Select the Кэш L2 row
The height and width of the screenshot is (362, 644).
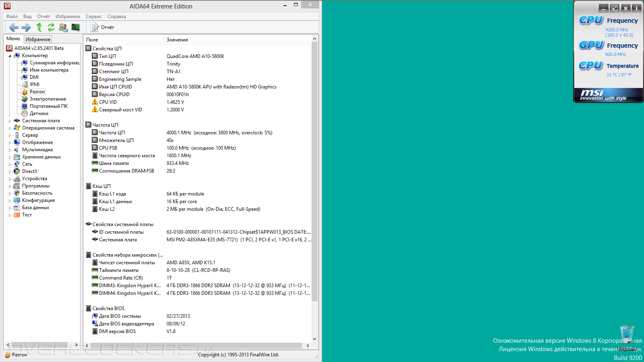pyautogui.click(x=198, y=209)
